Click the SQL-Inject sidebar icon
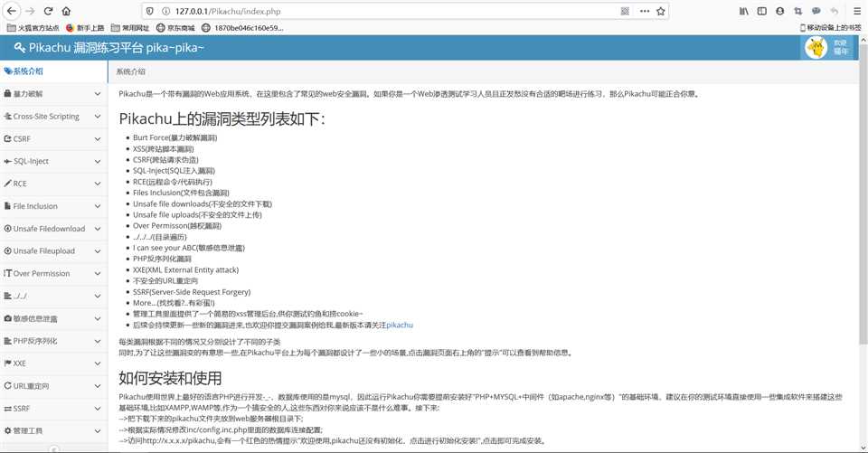 pos(7,161)
